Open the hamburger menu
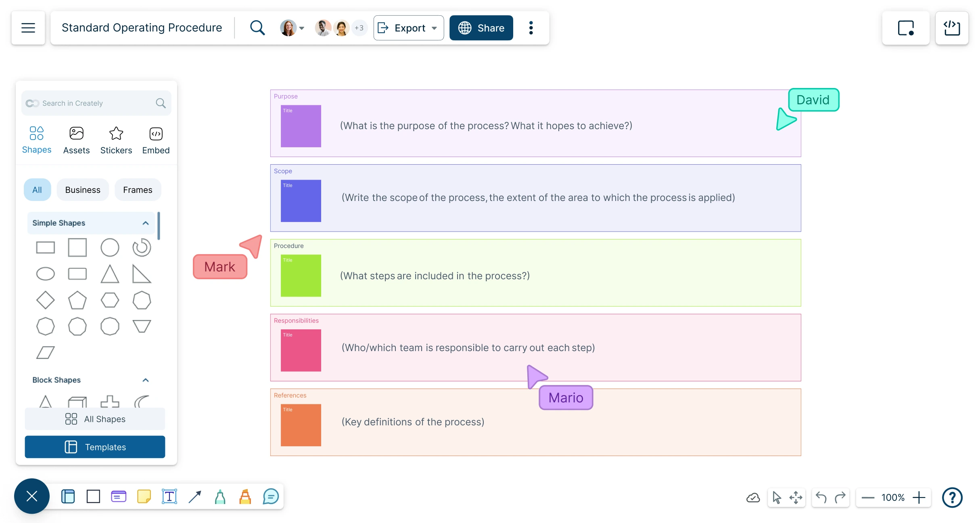980x523 pixels. click(28, 28)
